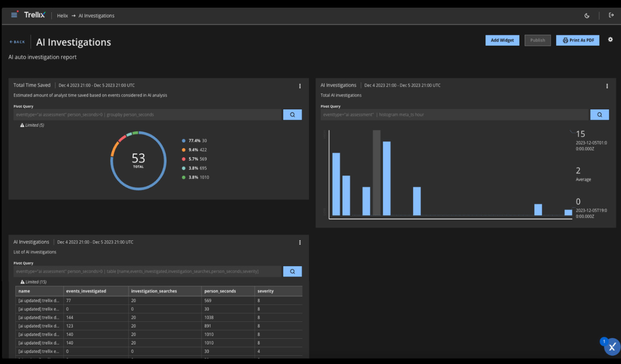Click the blue 77.4% legend dot
This screenshot has width=621, height=364.
184,141
